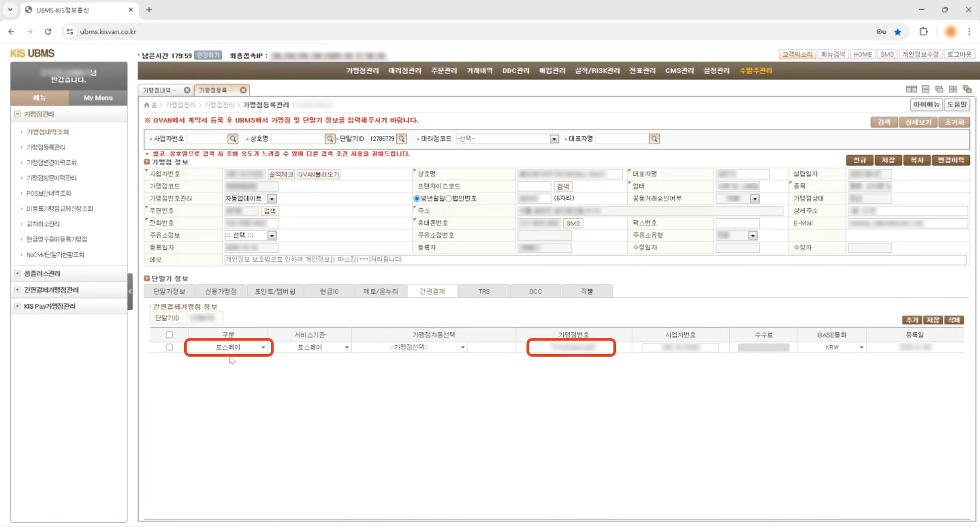
Task: Click the 로그아웃 button
Action: [959, 54]
